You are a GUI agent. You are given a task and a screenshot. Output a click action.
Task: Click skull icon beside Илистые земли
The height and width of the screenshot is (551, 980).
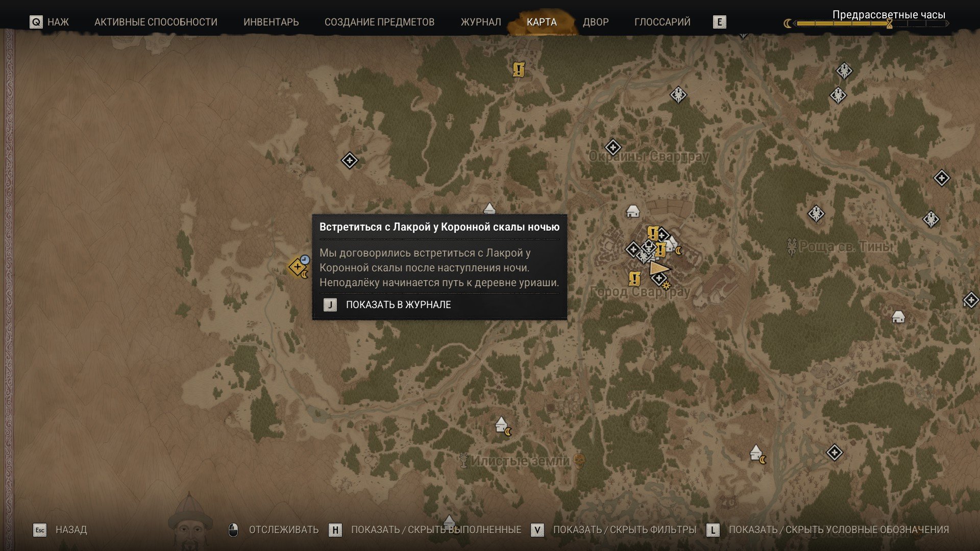(579, 461)
